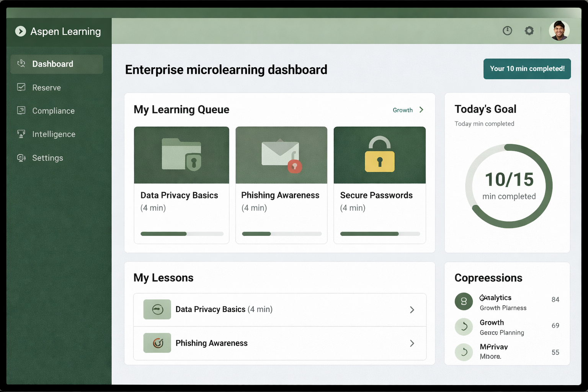Open the Reserve sidebar item
The height and width of the screenshot is (392, 588).
coord(46,88)
